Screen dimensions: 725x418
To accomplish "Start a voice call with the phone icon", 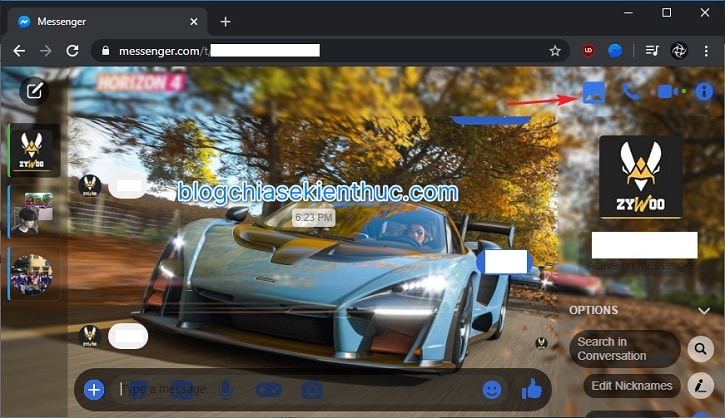I will click(631, 92).
